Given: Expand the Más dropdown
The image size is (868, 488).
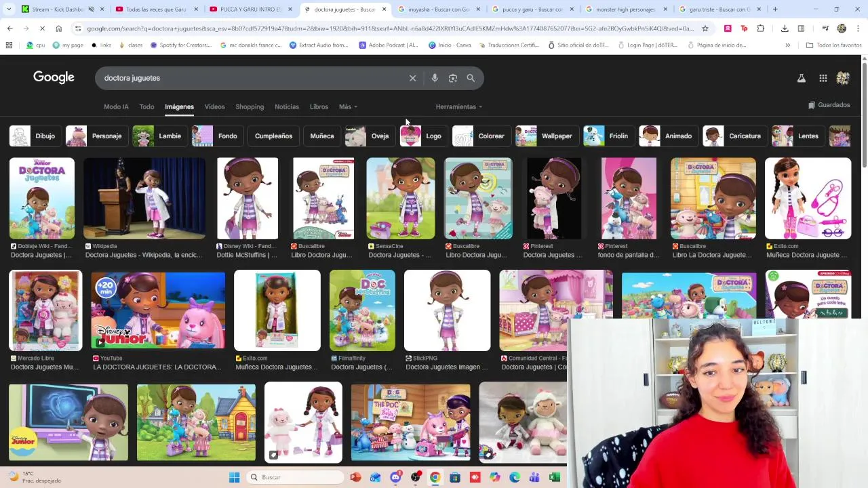Looking at the screenshot, I should 348,106.
